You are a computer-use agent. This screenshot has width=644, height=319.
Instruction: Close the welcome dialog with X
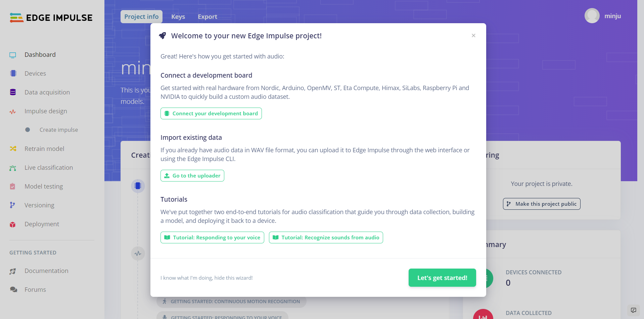pos(473,36)
